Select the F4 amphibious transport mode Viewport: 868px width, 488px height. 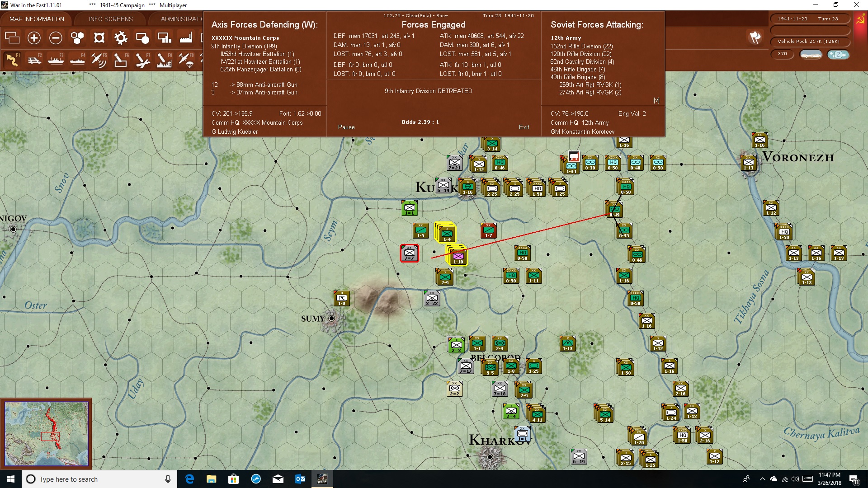coord(77,60)
